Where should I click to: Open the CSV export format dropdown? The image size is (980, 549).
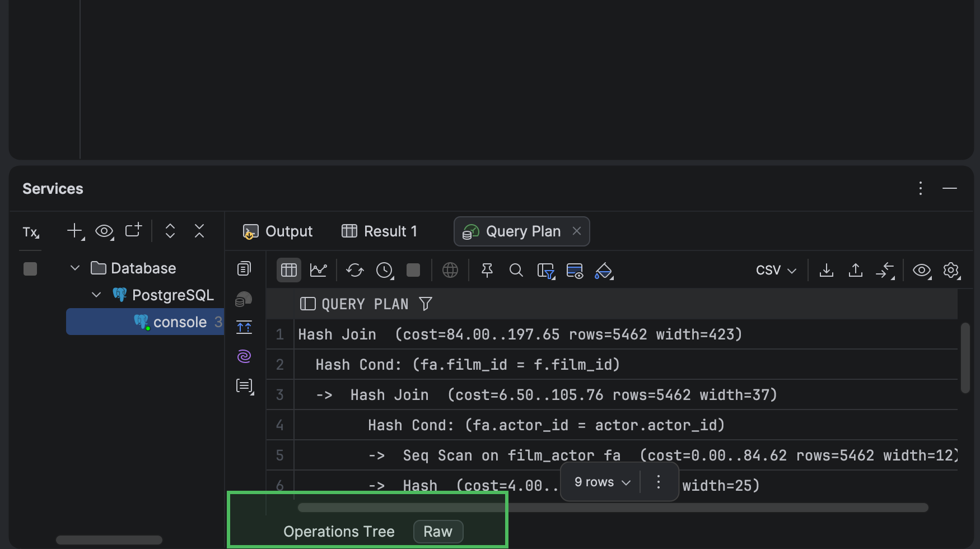click(x=776, y=271)
